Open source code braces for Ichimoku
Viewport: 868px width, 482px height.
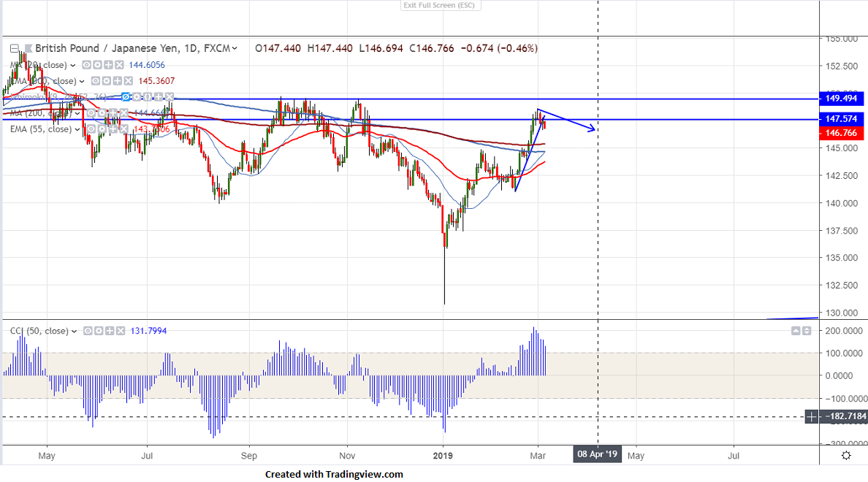(x=148, y=97)
